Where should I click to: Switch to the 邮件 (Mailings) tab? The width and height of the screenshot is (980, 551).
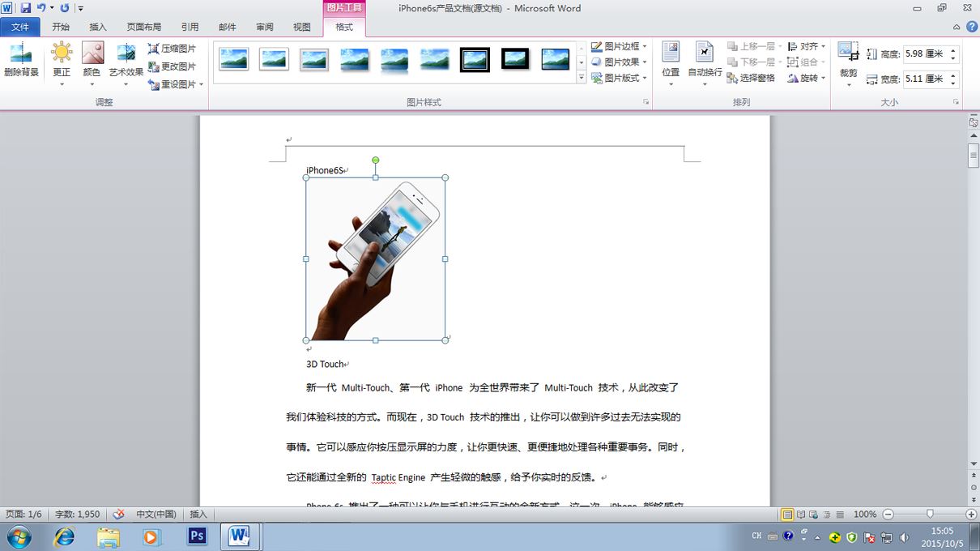(x=228, y=27)
